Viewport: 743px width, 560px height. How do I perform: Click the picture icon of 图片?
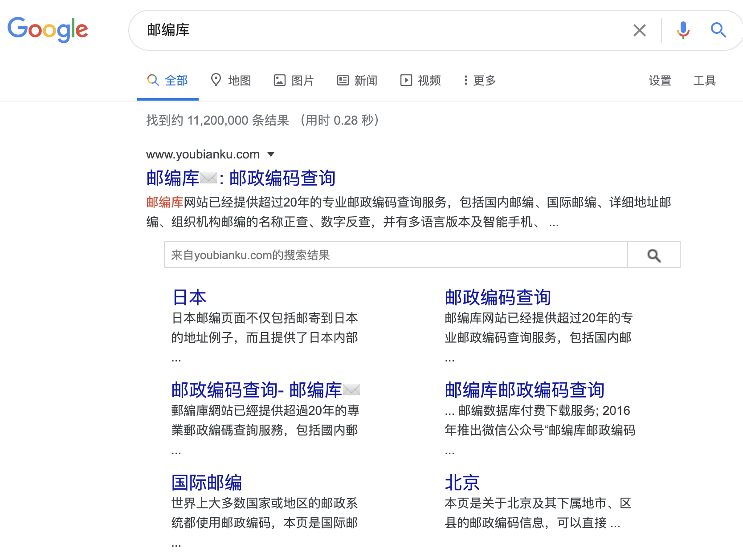coord(279,80)
